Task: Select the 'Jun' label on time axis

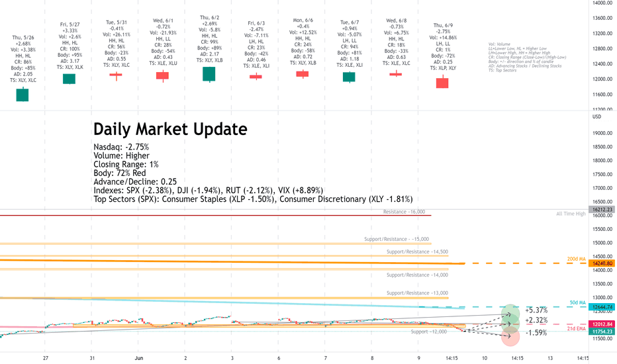Action: pos(139,358)
